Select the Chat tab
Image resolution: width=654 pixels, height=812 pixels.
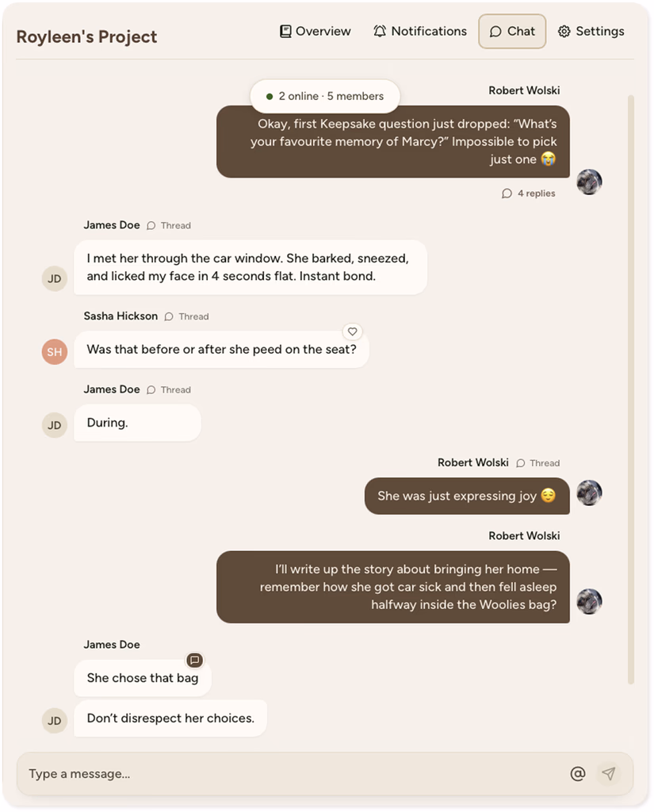tap(511, 31)
